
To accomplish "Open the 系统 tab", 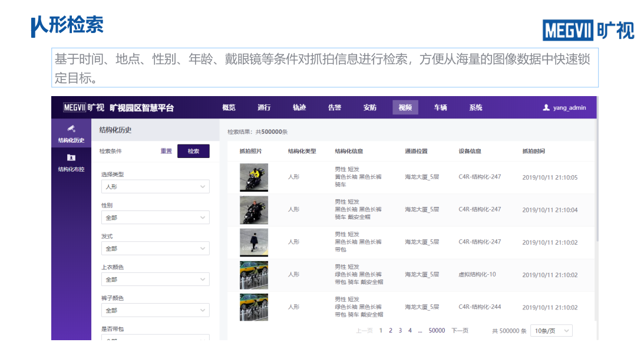I will pyautogui.click(x=475, y=108).
